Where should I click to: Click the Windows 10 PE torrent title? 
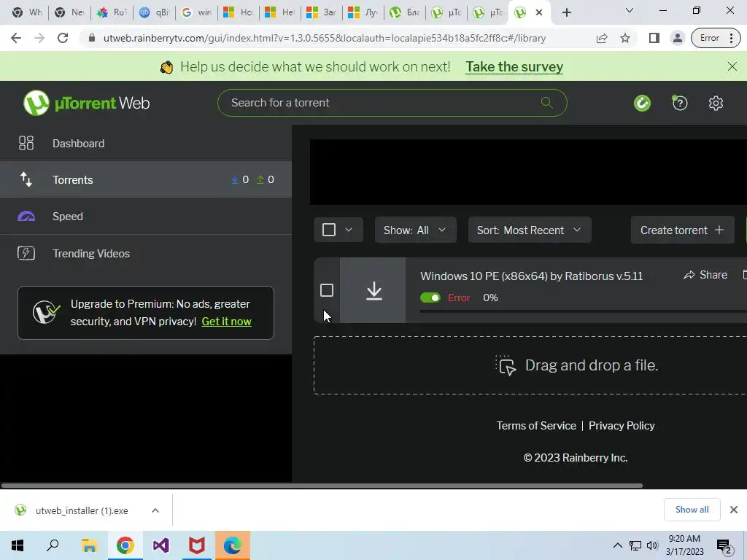(531, 276)
